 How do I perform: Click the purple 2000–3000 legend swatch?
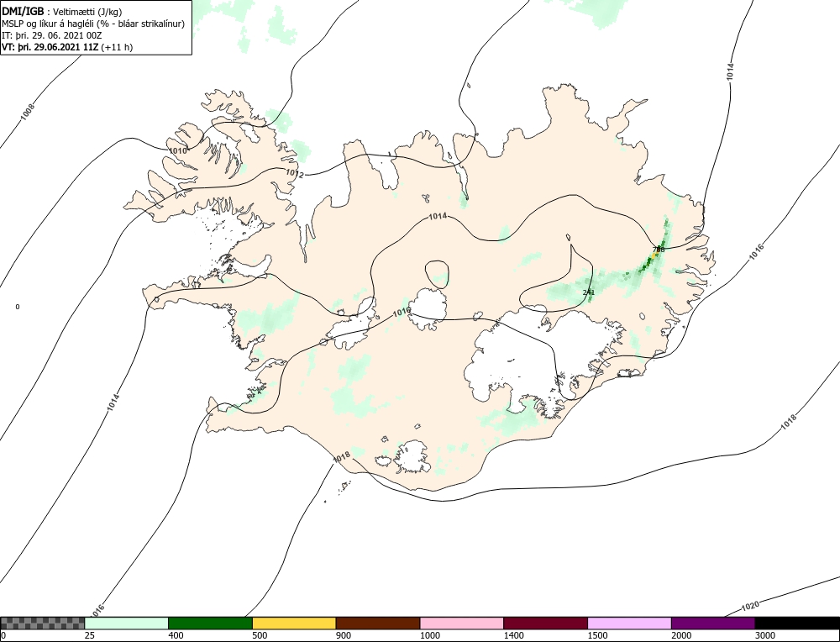713,623
